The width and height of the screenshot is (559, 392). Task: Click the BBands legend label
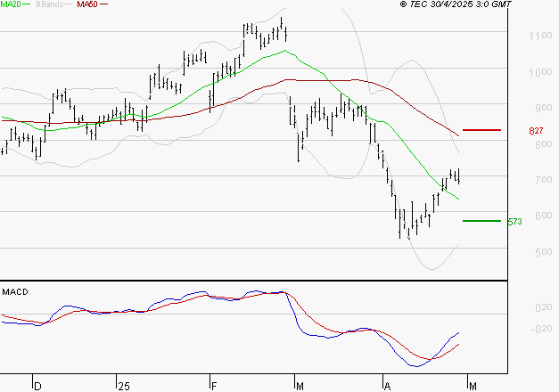tap(49, 4)
